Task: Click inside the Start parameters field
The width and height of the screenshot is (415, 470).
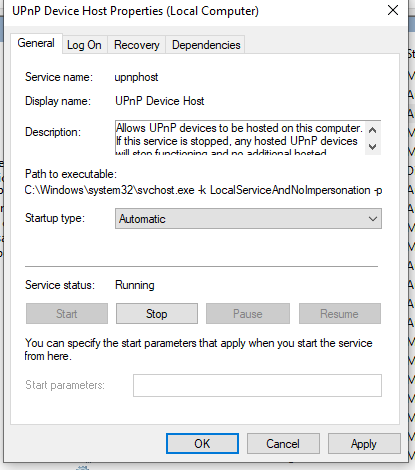Action: pyautogui.click(x=257, y=385)
